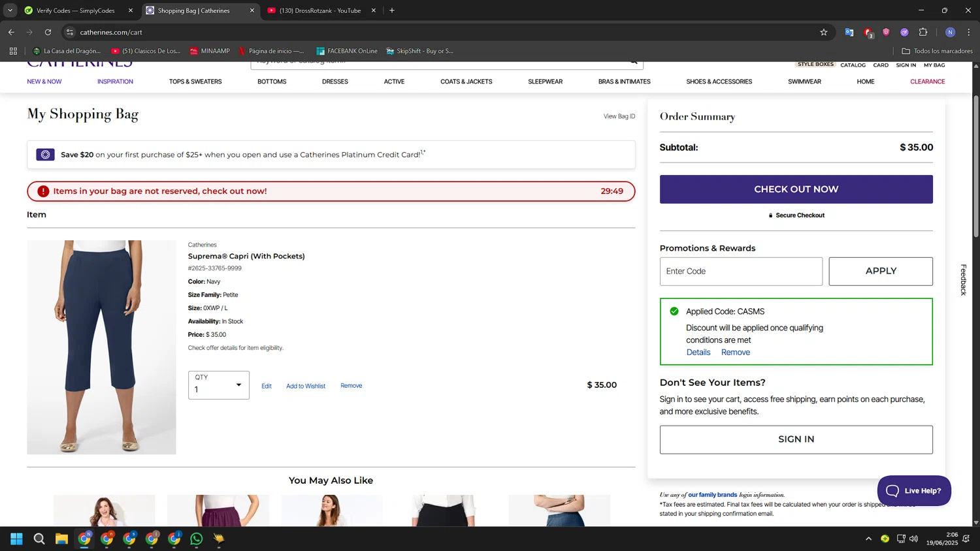Screen dimensions: 980x551
Task: Open the volume speaker icon in tray
Action: point(913,539)
